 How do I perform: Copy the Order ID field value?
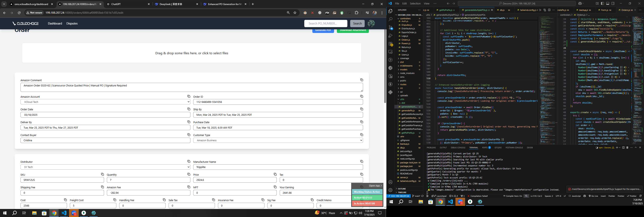coord(361,96)
